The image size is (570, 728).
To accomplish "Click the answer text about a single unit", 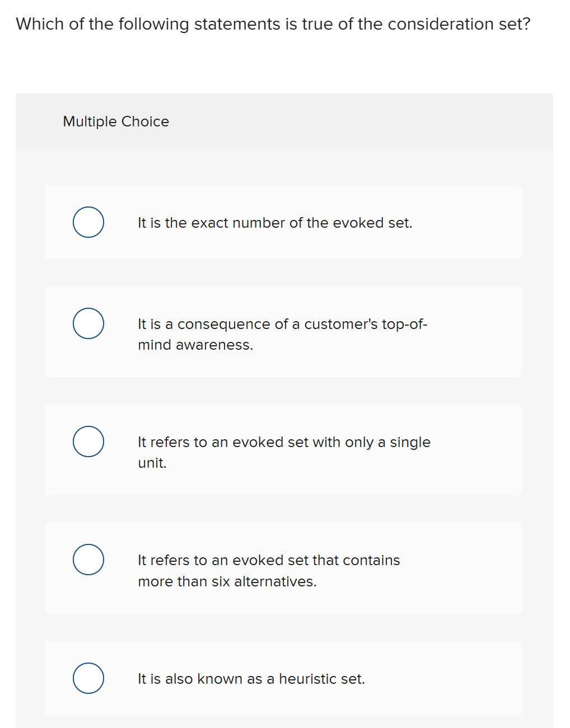I will 284,452.
